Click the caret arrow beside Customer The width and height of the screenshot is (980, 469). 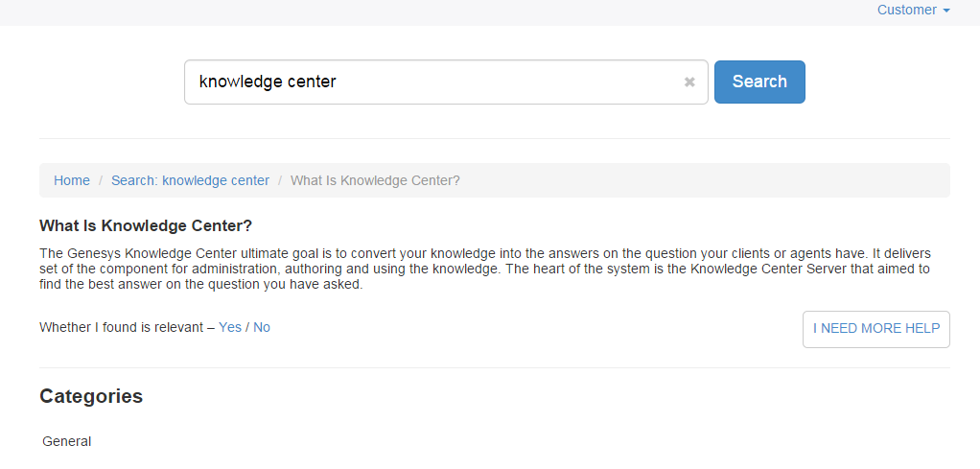pos(946,11)
